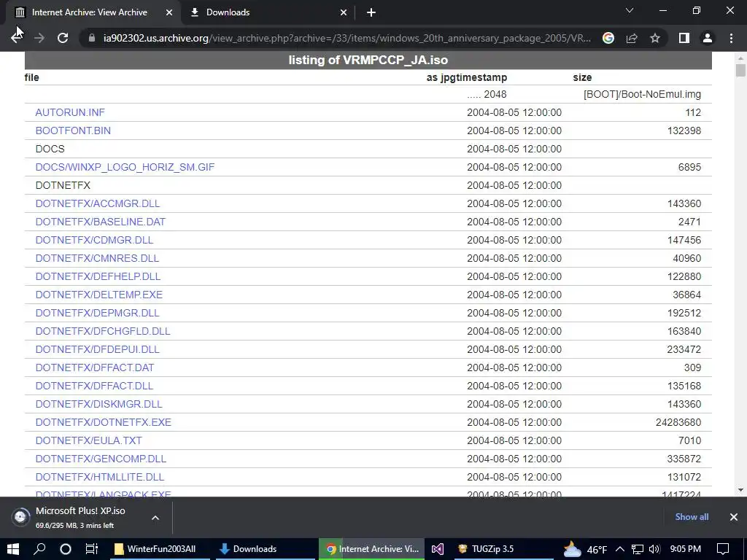The width and height of the screenshot is (747, 560).
Task: Select the Internet Archive: View Archive tab
Action: (93, 12)
